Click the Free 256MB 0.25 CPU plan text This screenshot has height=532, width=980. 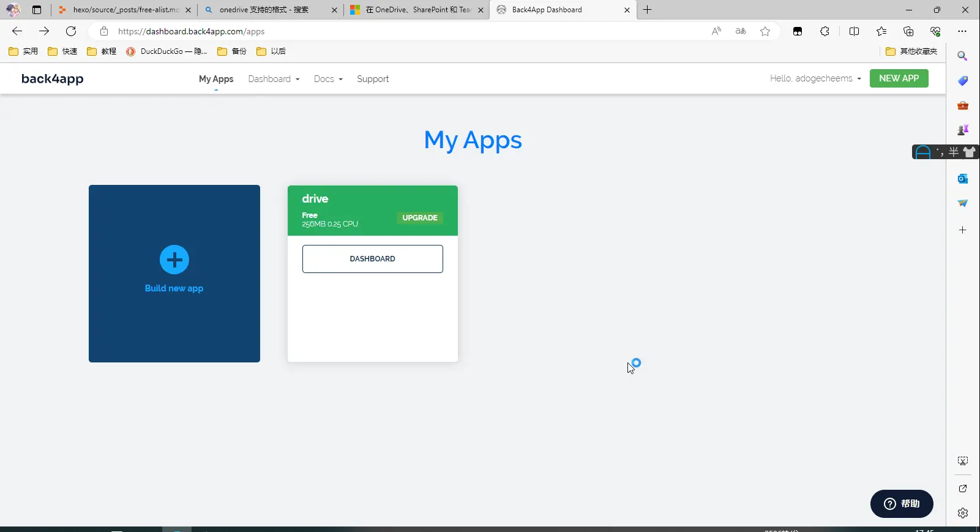(330, 220)
